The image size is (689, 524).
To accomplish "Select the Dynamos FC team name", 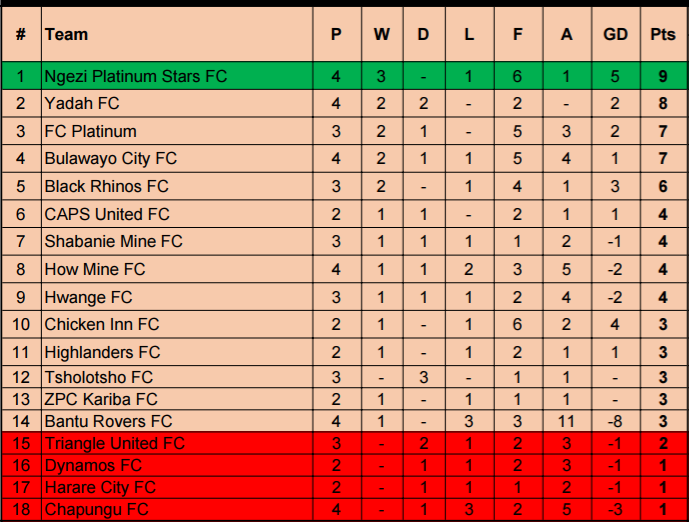I will (x=91, y=465).
